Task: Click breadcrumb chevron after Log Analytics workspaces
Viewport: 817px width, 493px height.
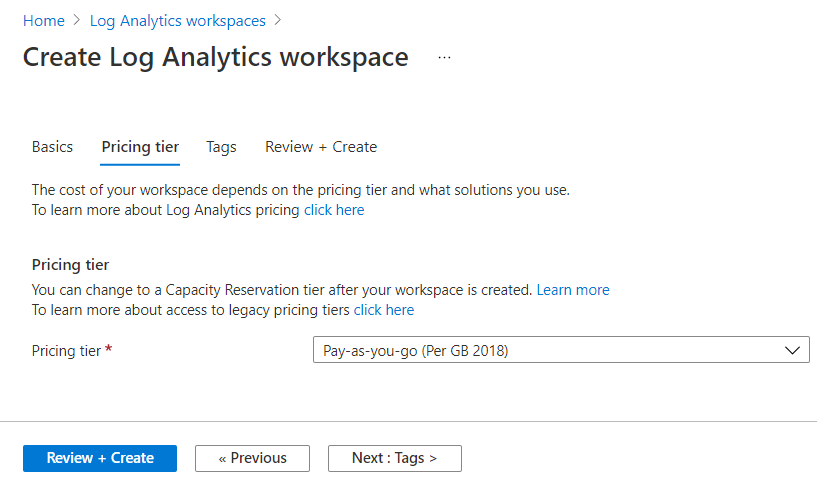Action: click(278, 20)
